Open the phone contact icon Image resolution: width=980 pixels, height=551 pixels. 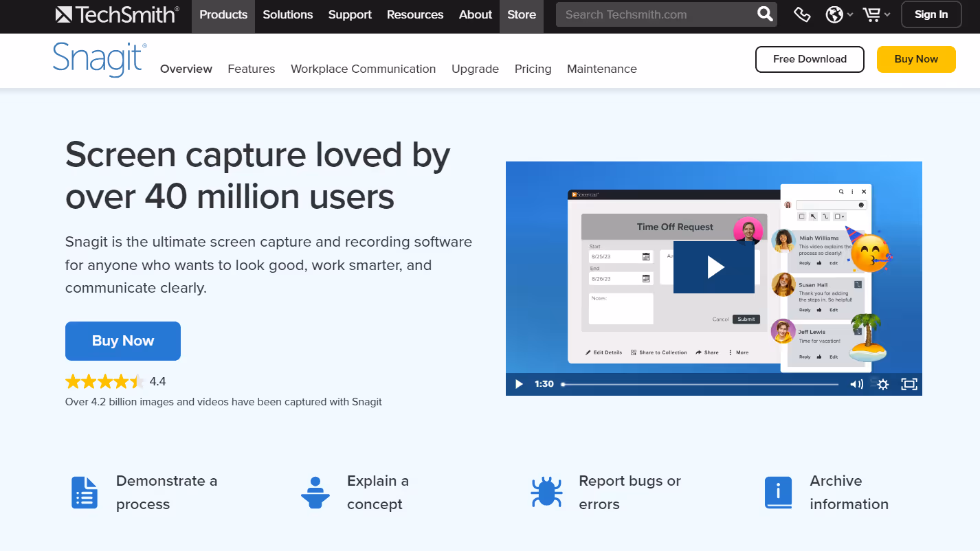[802, 14]
